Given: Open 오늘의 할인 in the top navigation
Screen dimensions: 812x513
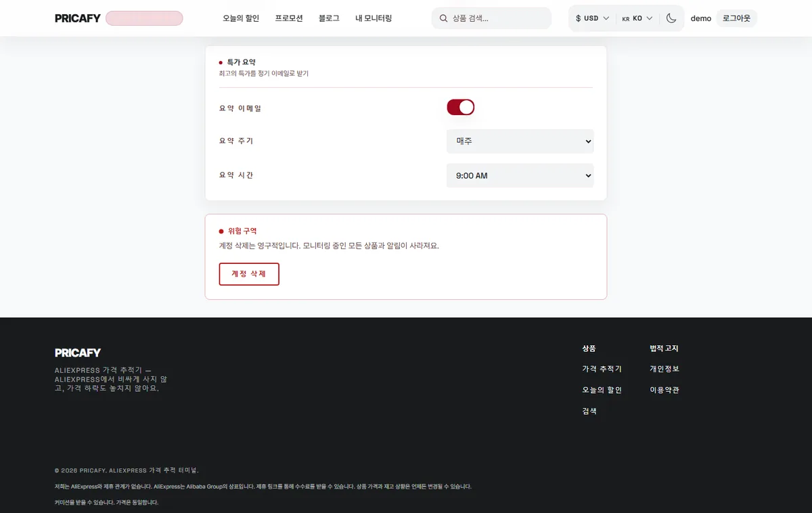Looking at the screenshot, I should click(241, 18).
